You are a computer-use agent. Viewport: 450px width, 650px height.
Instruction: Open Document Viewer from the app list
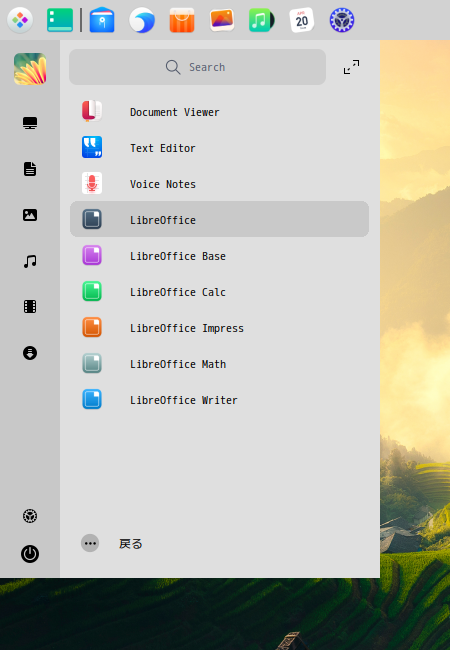219,112
